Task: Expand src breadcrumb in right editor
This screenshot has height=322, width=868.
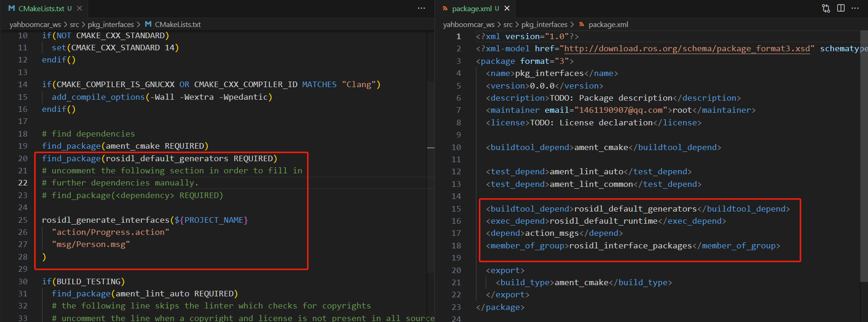Action: click(508, 24)
